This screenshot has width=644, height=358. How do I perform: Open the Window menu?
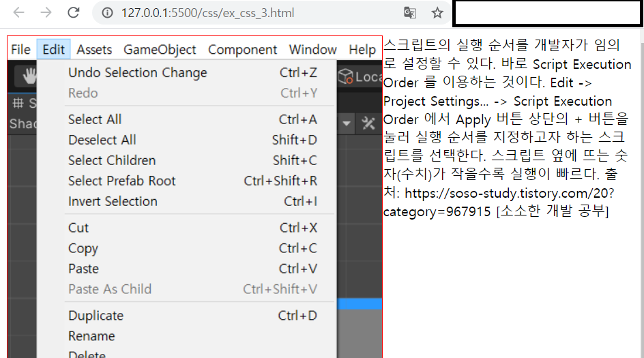(x=313, y=50)
